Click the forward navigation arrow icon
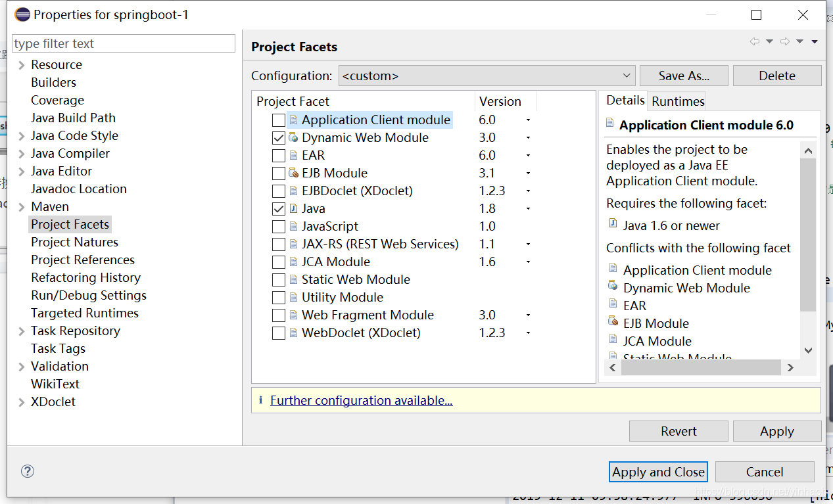The image size is (833, 504). click(x=784, y=41)
